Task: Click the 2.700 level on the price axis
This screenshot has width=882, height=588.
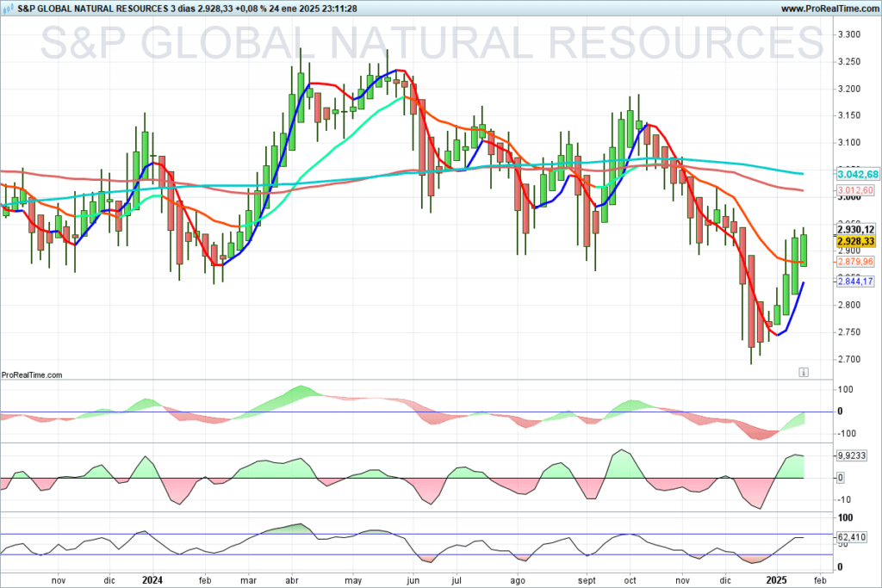Action: [x=848, y=359]
